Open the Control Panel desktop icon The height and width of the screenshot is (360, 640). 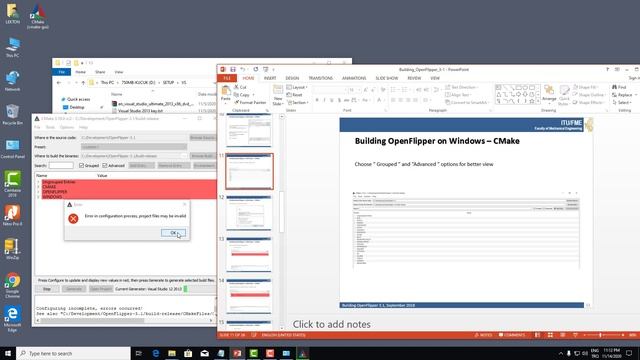click(x=13, y=149)
